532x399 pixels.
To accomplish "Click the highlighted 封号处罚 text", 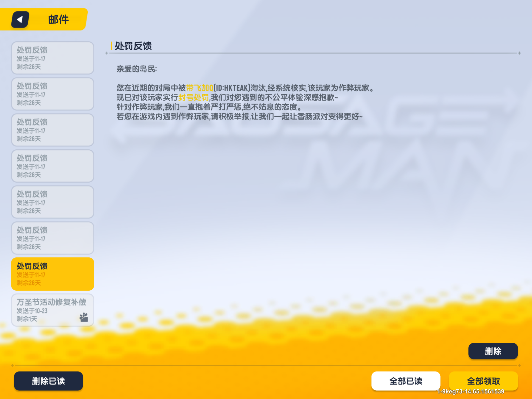I will pyautogui.click(x=194, y=98).
